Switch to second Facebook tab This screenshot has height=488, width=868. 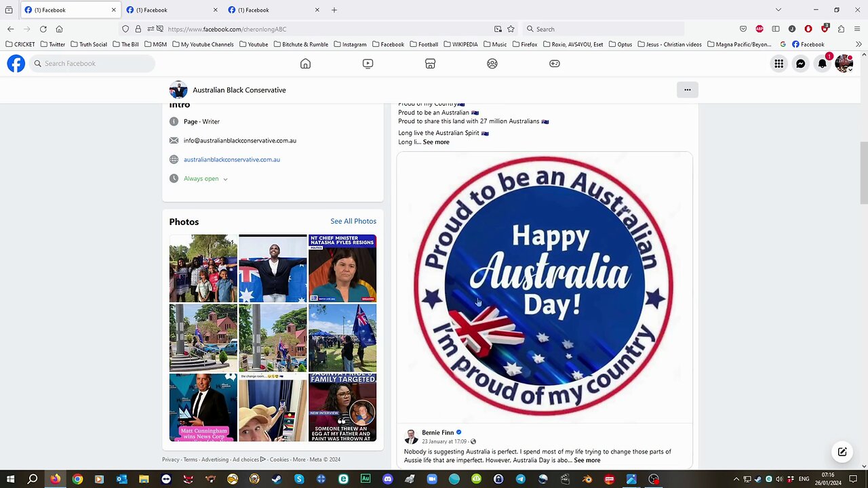tap(172, 10)
